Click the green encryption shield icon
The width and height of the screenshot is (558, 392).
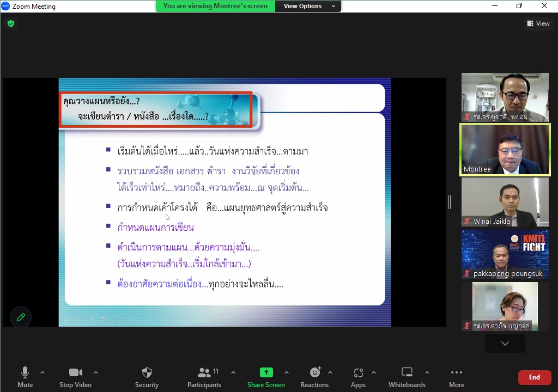pyautogui.click(x=11, y=23)
